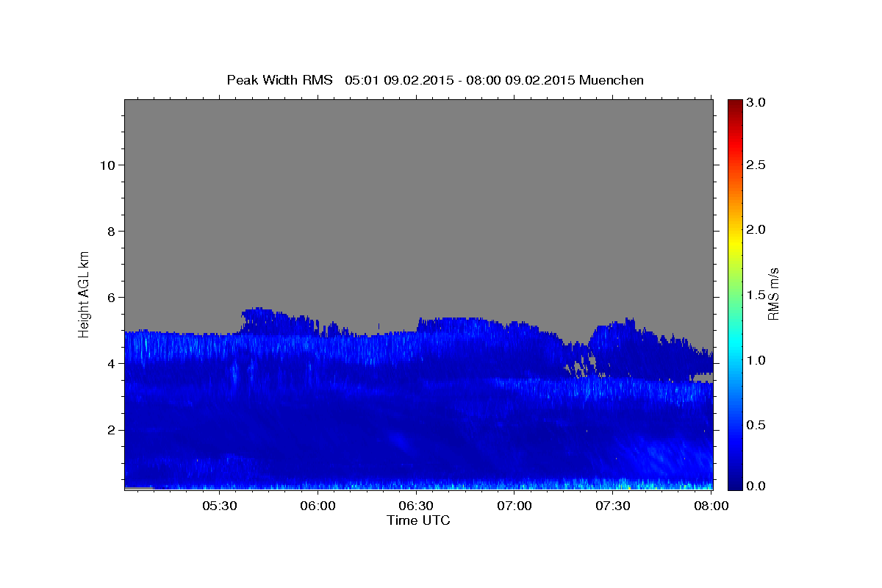The width and height of the screenshot is (882, 588).
Task: Click the colorbar value 2.5
Action: [756, 165]
